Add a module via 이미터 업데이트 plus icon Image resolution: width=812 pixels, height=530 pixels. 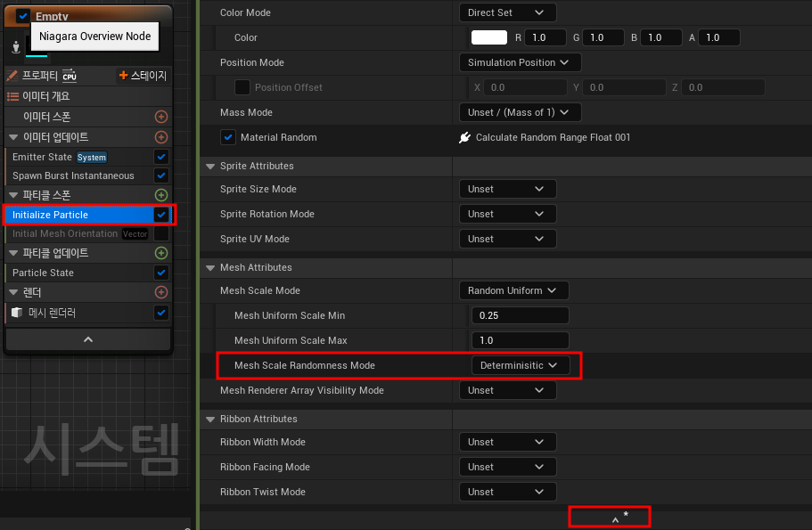click(161, 137)
